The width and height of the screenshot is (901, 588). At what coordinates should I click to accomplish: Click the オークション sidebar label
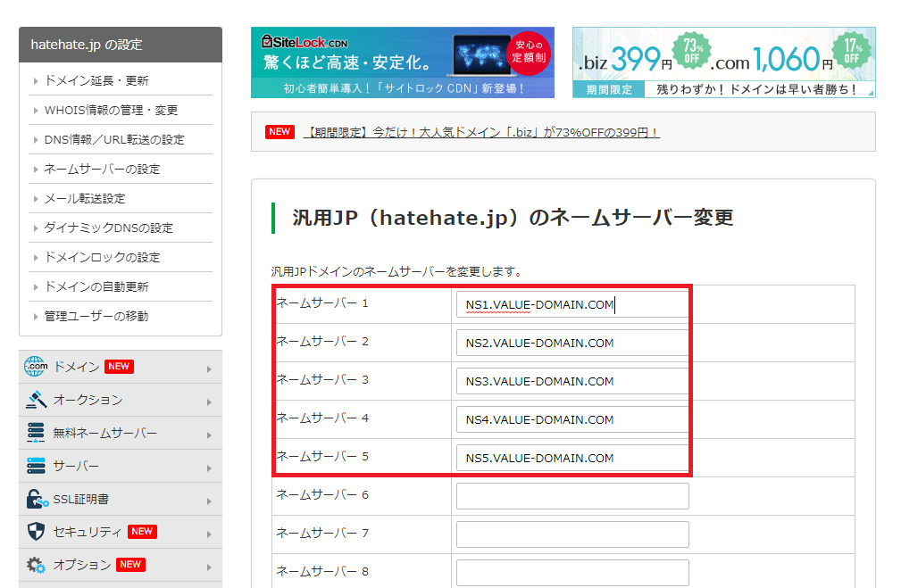tap(88, 400)
